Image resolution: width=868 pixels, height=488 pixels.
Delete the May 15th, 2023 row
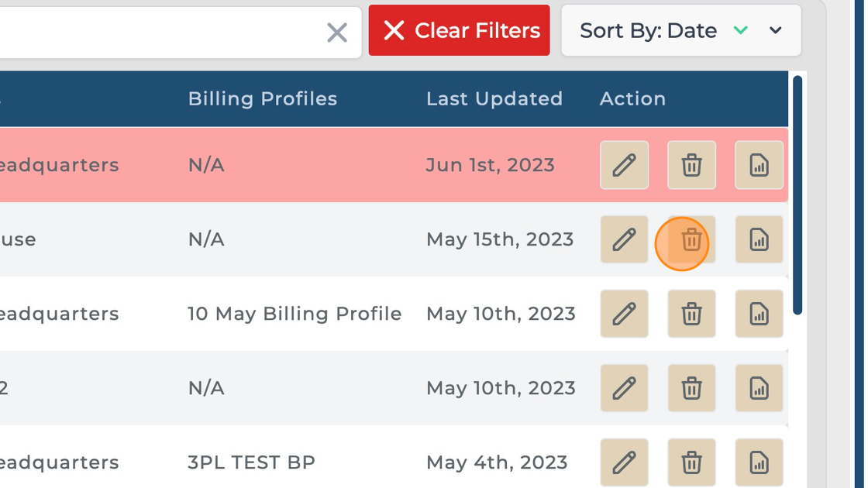[691, 240]
